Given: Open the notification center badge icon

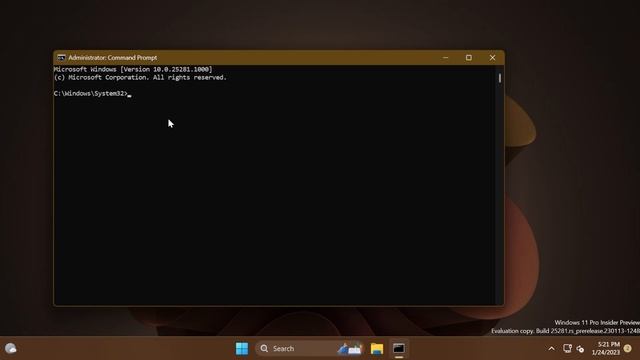Looking at the screenshot, I should pos(628,348).
